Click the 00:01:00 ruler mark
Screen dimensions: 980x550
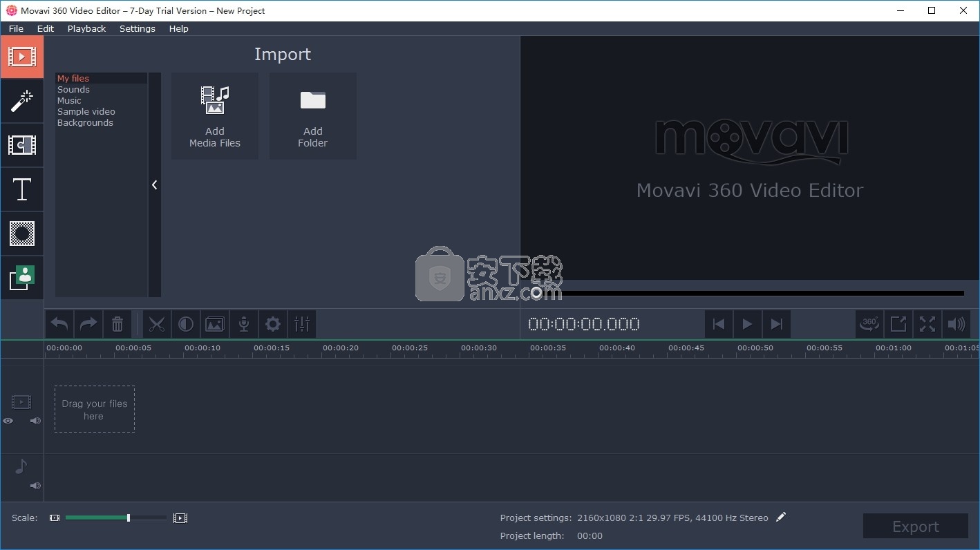[893, 348]
